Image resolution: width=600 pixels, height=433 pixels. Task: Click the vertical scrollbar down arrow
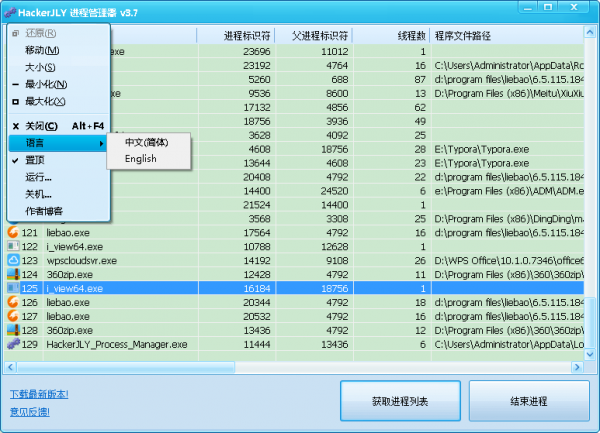coord(590,354)
